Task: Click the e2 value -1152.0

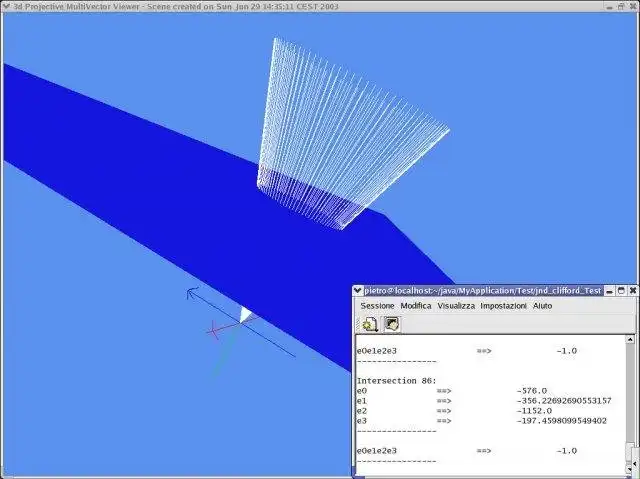Action: tap(534, 411)
